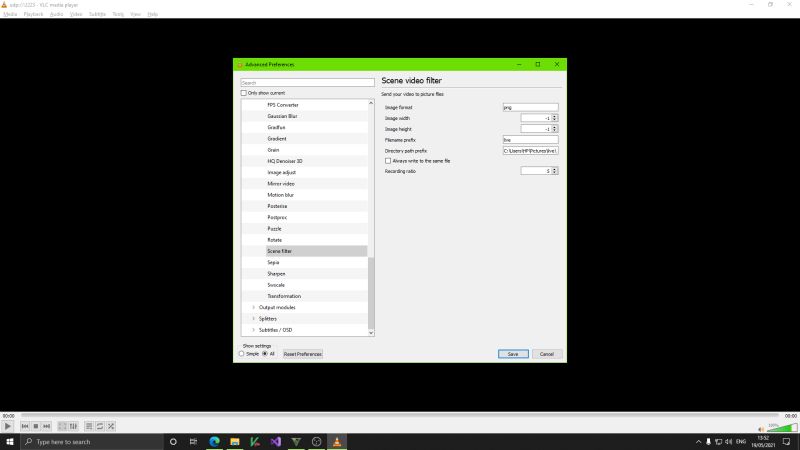Show the playlist via toolbar icon
The width and height of the screenshot is (800, 450).
coord(89,426)
